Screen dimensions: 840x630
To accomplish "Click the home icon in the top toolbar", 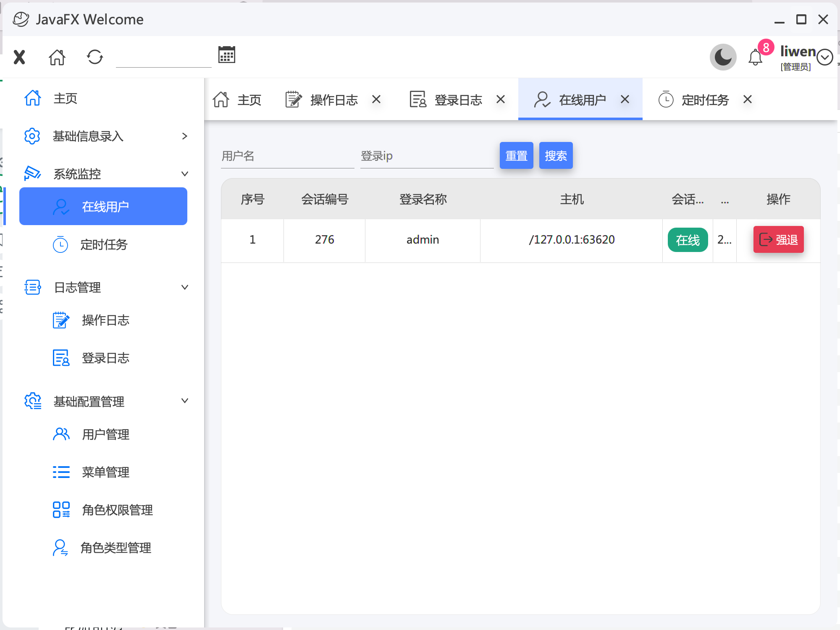I will tap(57, 57).
